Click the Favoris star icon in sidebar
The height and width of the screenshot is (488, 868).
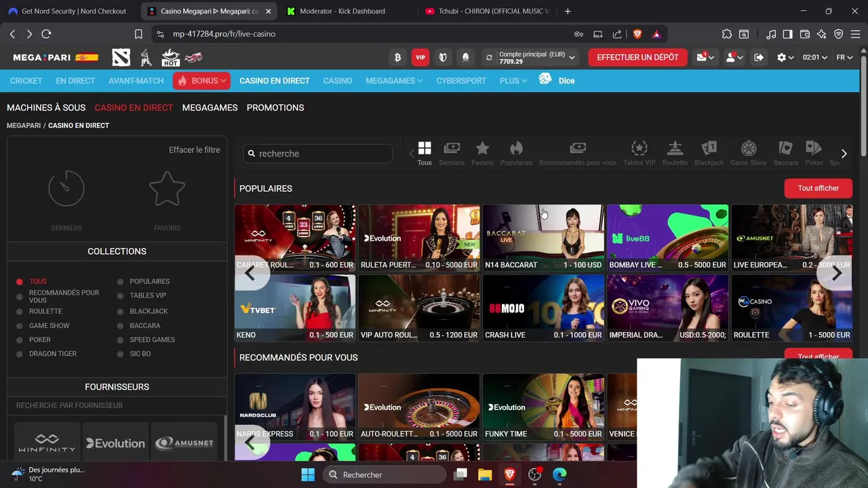167,188
